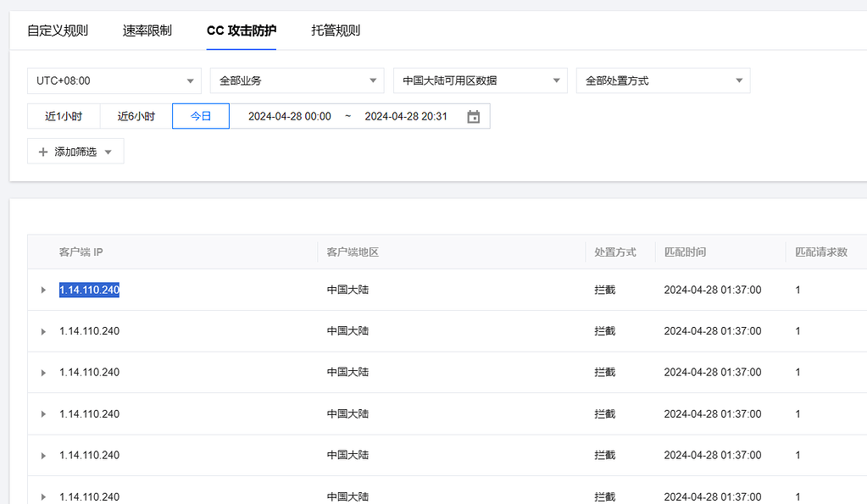Image resolution: width=867 pixels, height=504 pixels.
Task: Select the 今日 time filter
Action: 200,116
